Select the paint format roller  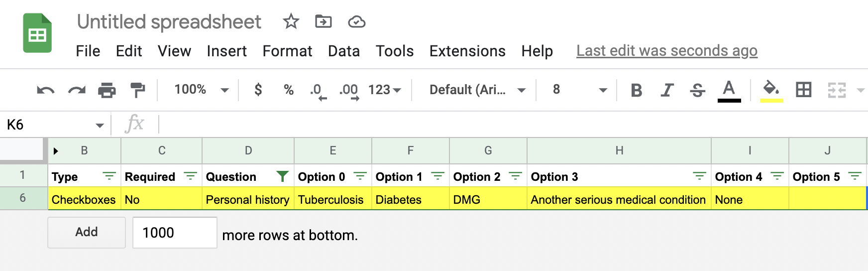[x=137, y=90]
